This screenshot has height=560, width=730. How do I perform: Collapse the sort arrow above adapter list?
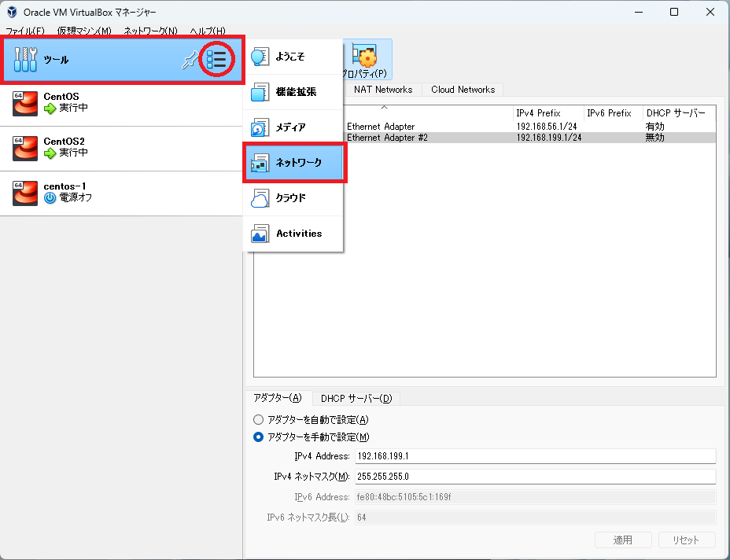point(384,108)
